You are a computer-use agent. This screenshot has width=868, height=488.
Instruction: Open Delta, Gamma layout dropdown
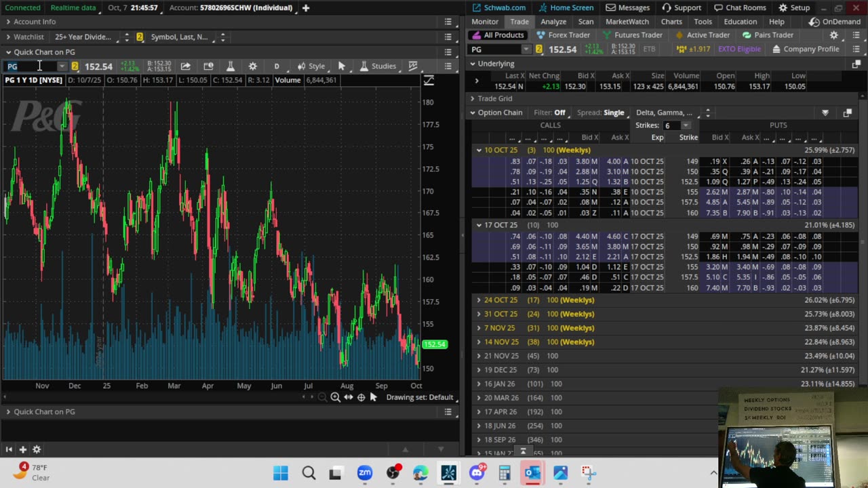point(672,113)
